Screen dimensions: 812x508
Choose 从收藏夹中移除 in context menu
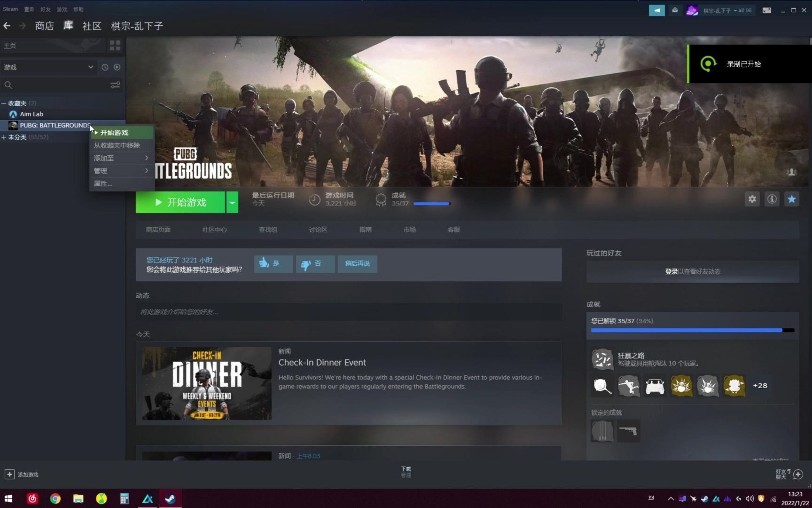tap(121, 145)
